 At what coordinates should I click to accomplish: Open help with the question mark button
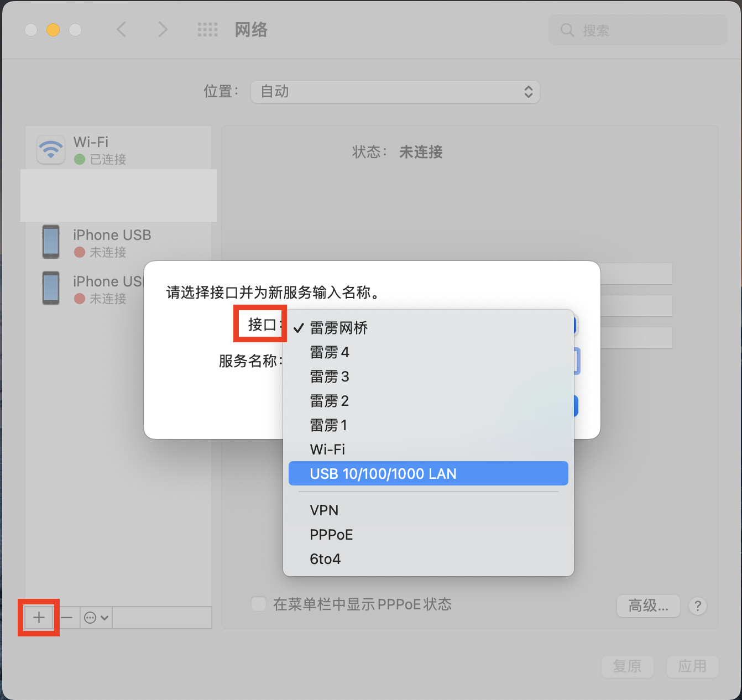698,606
